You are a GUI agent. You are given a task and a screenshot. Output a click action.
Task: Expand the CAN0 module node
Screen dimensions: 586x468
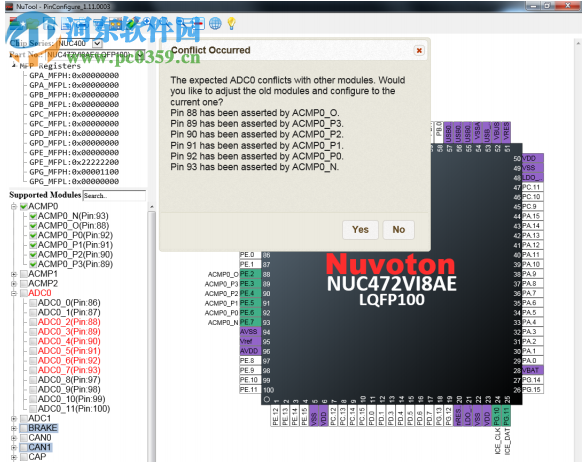[14, 438]
